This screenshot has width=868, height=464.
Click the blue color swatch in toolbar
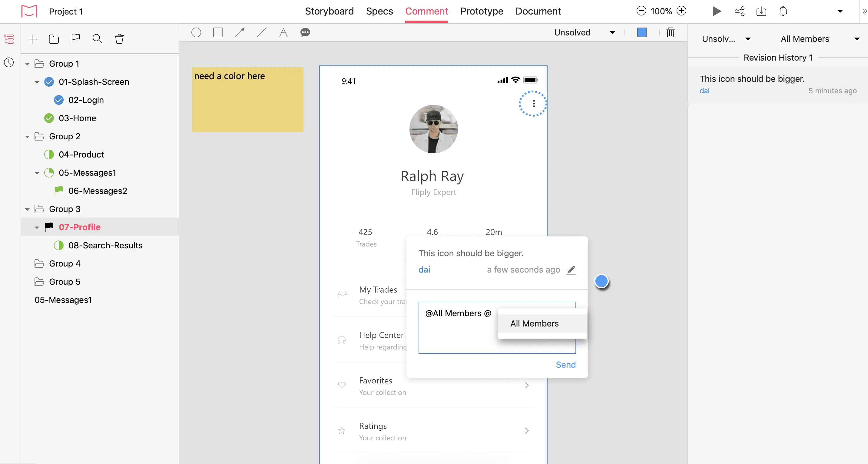(x=642, y=33)
